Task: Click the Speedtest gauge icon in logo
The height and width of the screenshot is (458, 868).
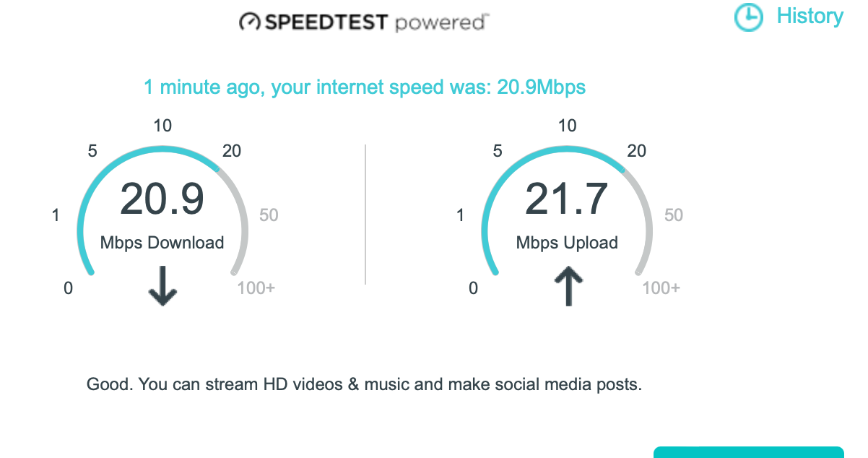Action: click(x=250, y=22)
